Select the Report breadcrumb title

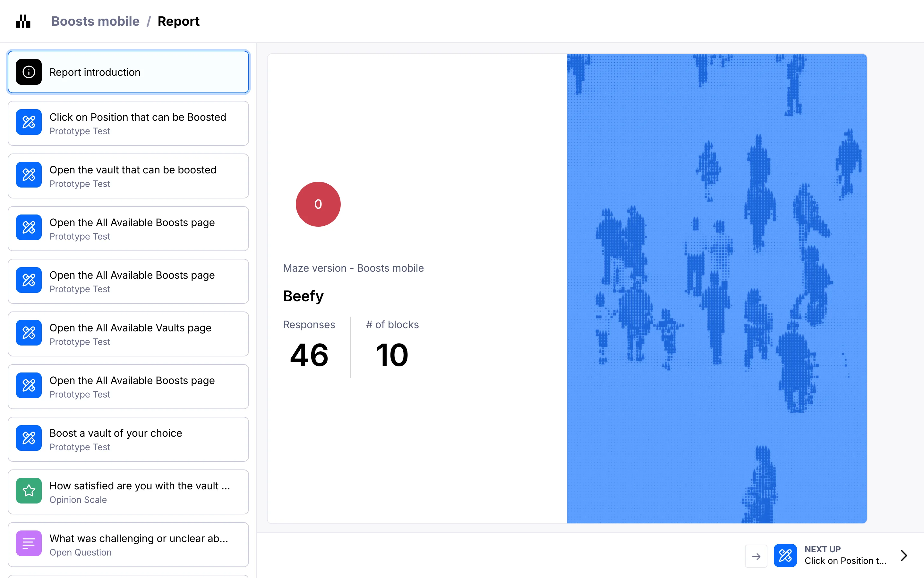178,22
